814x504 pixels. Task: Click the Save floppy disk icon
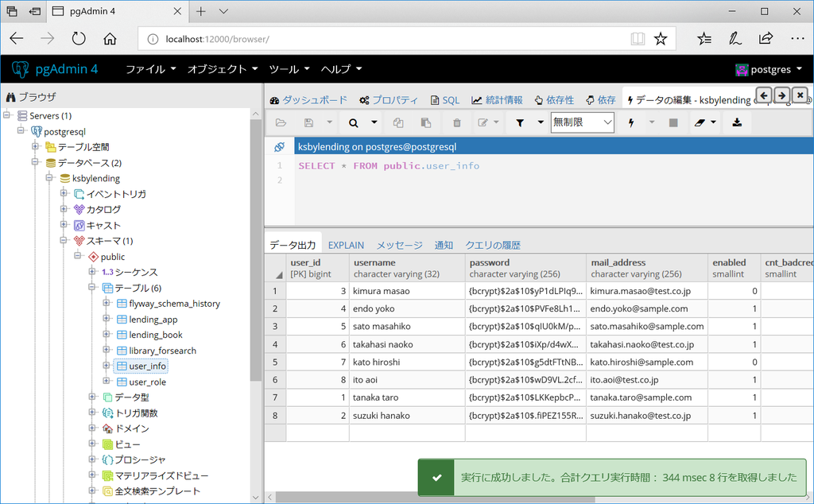tap(309, 123)
